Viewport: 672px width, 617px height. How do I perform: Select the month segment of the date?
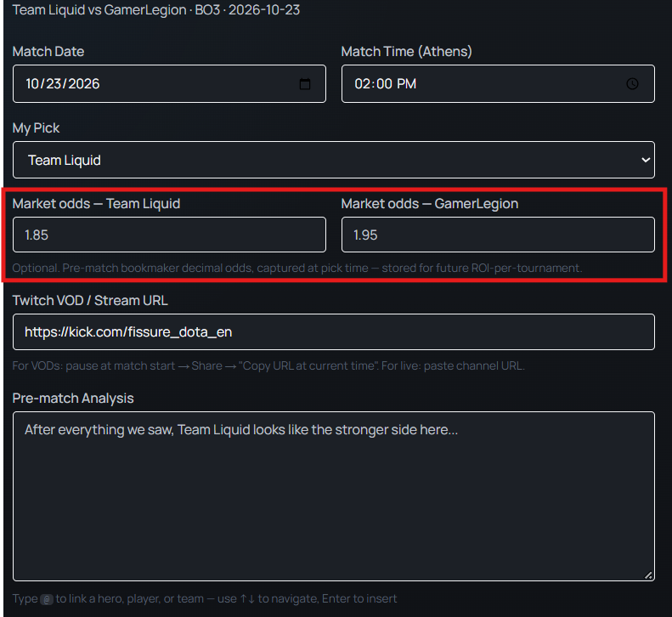pyautogui.click(x=32, y=83)
